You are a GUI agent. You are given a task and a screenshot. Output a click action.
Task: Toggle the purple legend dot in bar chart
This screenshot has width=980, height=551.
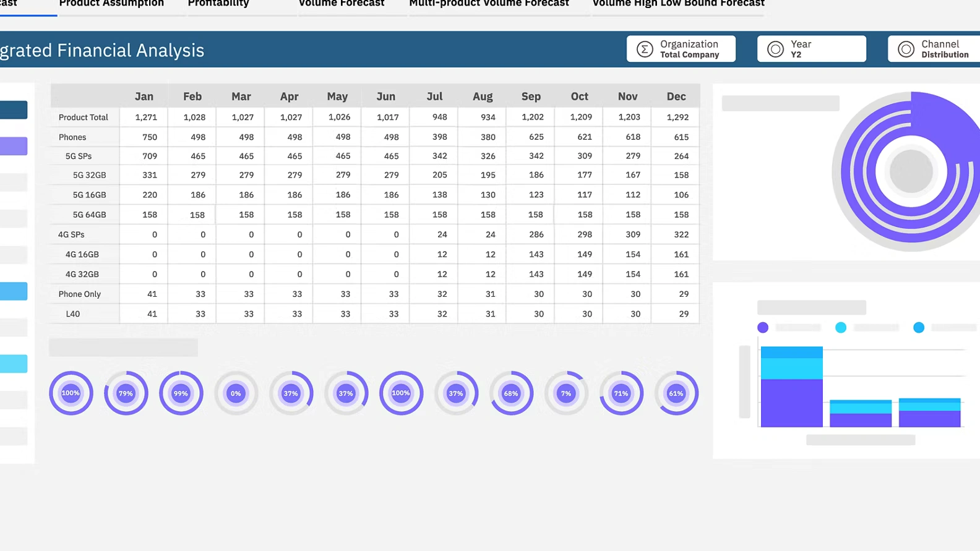[763, 328]
